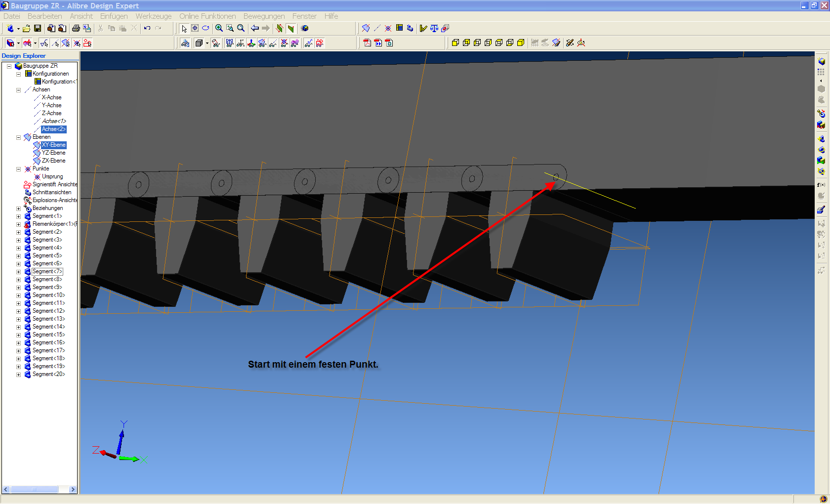830x504 pixels.
Task: Click the Open file folder icon
Action: click(x=27, y=28)
